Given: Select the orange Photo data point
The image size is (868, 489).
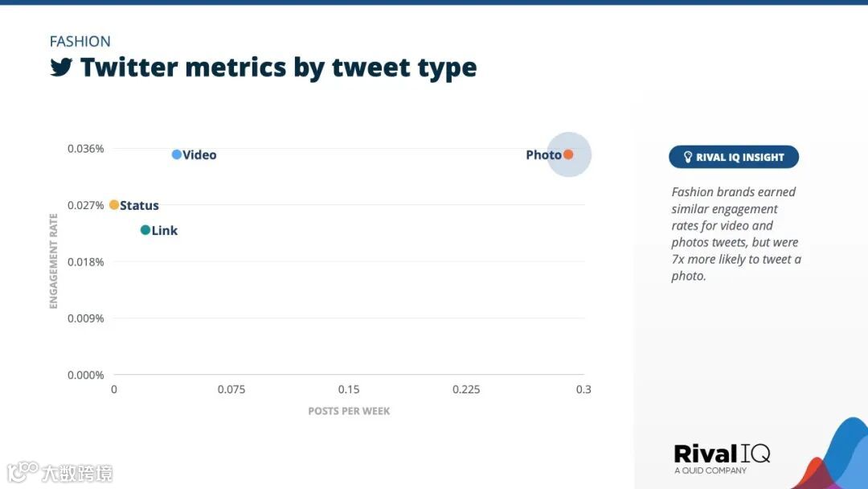Looking at the screenshot, I should [568, 154].
